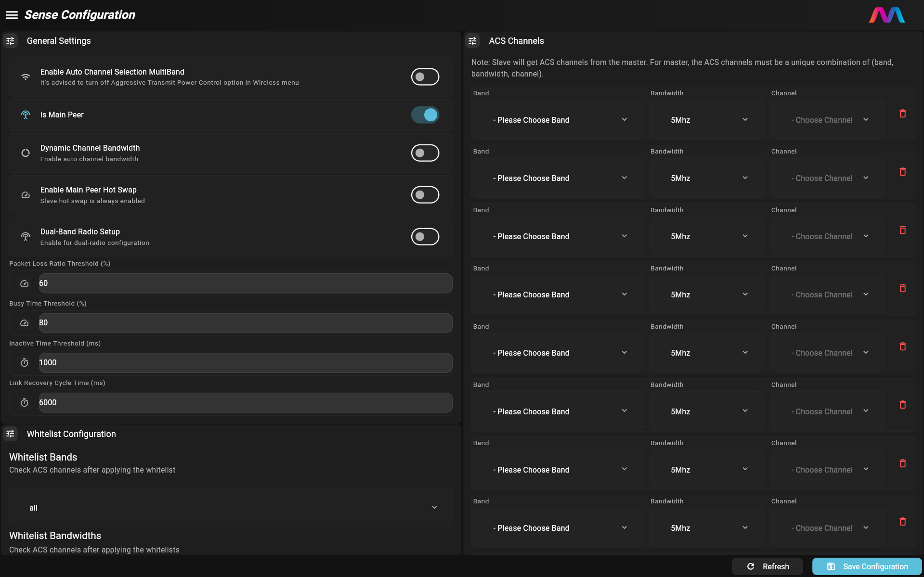Screen dimensions: 924x577
Task: Delete the fourth ACS channel row
Action: pyautogui.click(x=903, y=288)
